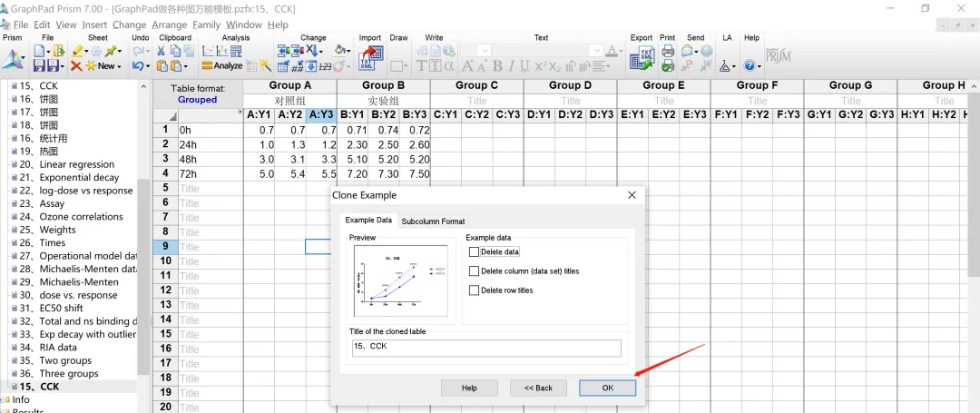
Task: Click the red X delete sheet icon
Action: (x=76, y=65)
